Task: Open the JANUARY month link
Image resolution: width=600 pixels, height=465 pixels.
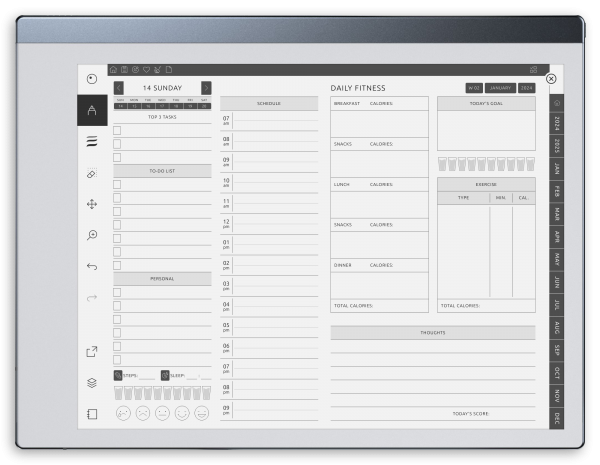Action: click(501, 88)
